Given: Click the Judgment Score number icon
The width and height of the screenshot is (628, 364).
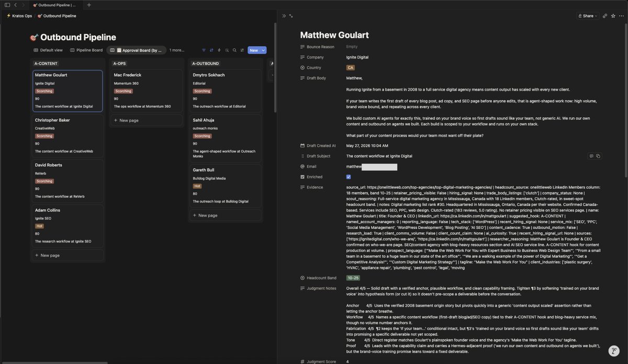Looking at the screenshot, I should [302, 361].
